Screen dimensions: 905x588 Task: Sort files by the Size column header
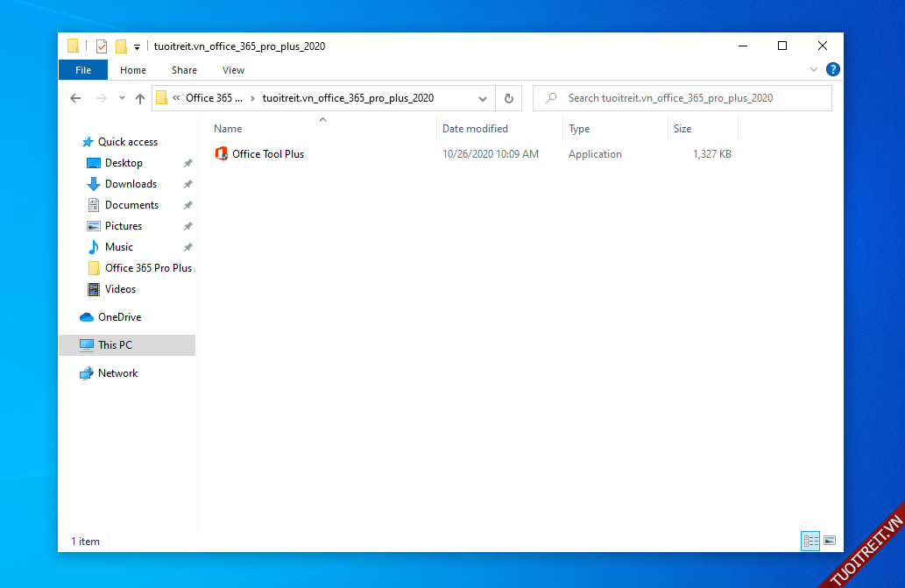[x=682, y=129]
